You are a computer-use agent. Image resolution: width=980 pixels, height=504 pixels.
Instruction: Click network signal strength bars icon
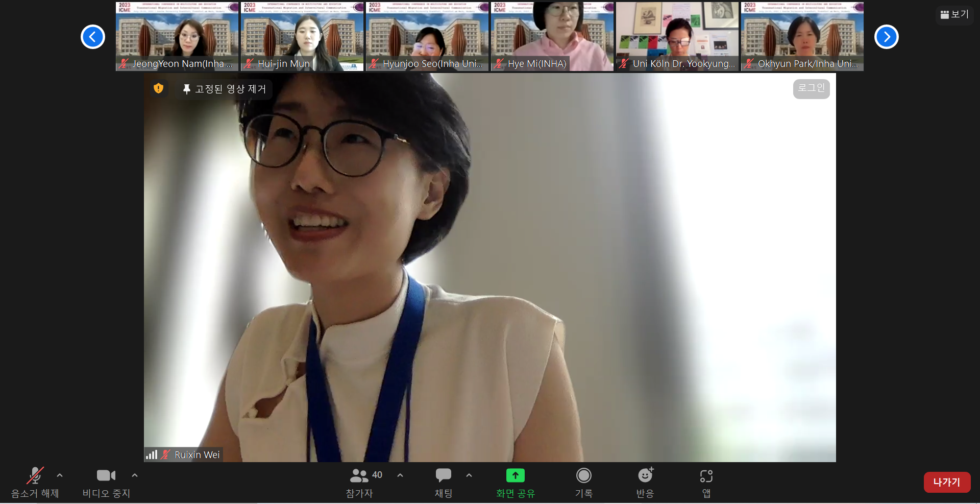pyautogui.click(x=152, y=454)
